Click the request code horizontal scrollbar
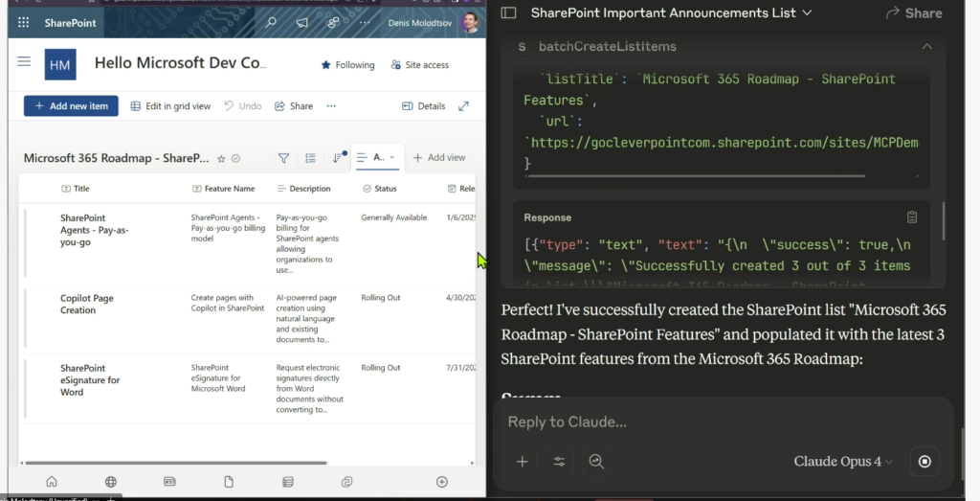 695,175
